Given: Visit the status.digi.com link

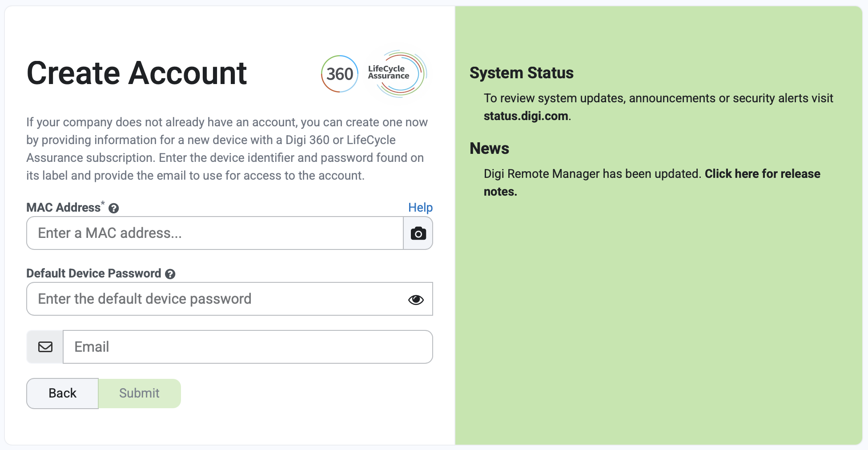Looking at the screenshot, I should point(526,116).
